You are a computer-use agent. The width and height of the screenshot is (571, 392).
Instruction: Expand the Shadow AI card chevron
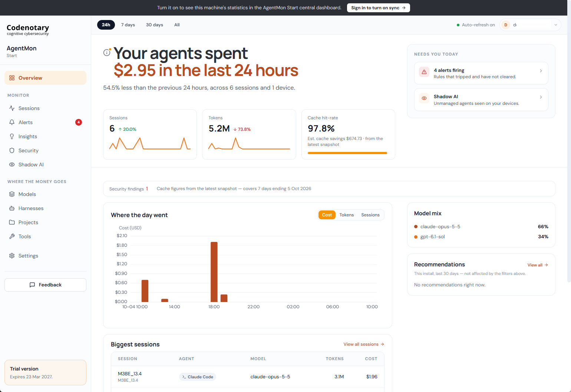pos(541,97)
